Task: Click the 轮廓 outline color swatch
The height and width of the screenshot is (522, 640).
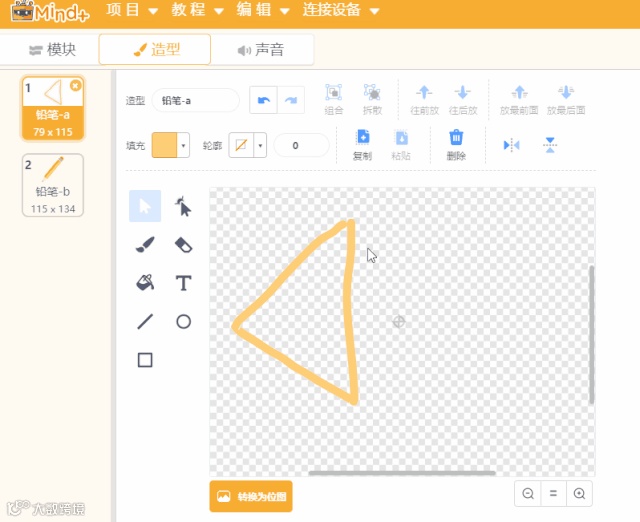Action: click(x=241, y=145)
